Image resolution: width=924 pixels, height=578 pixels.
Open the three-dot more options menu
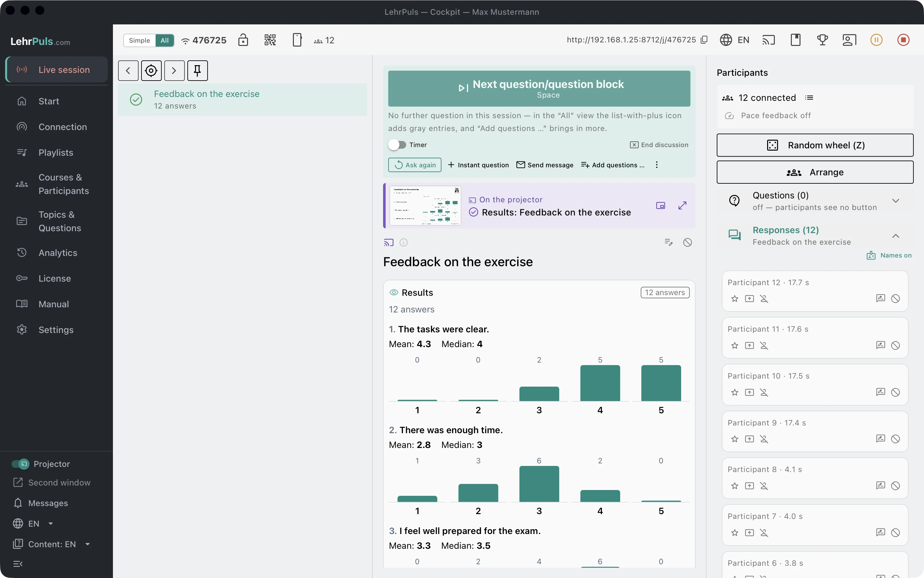(657, 165)
